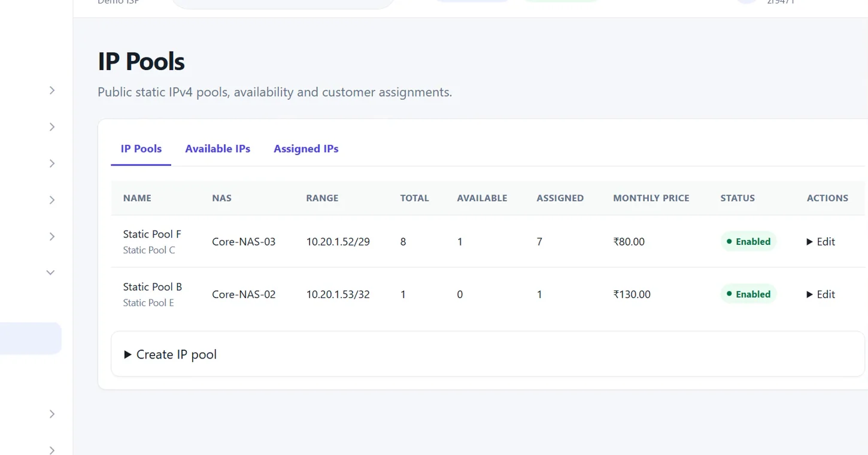The image size is (868, 455).
Task: Click the RANGE column header
Action: 322,198
